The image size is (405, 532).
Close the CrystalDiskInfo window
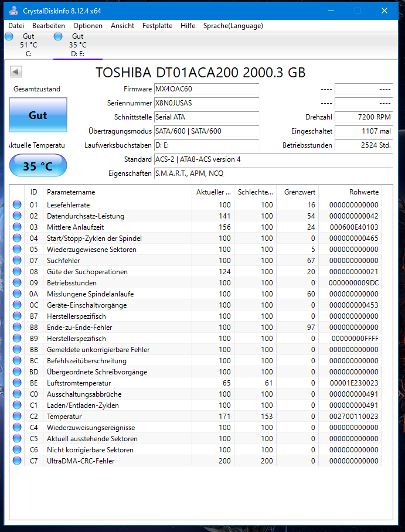[x=384, y=11]
